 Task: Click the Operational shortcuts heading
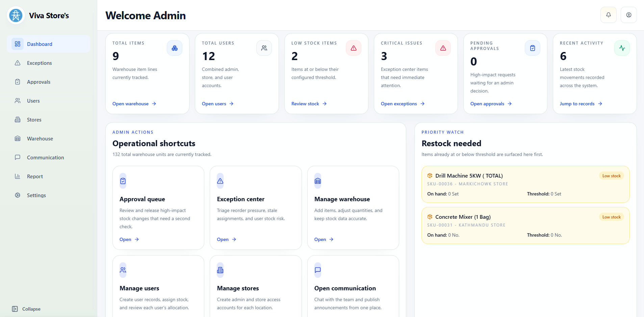coord(154,143)
